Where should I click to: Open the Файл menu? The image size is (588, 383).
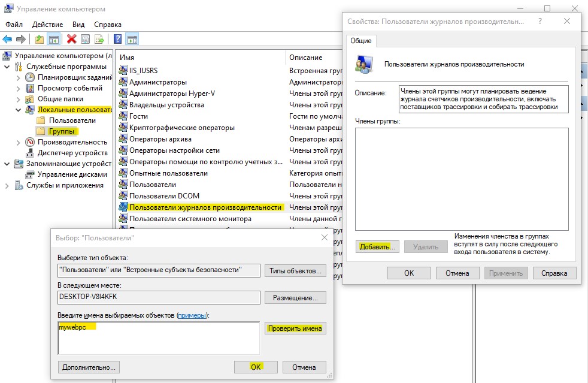(x=14, y=25)
